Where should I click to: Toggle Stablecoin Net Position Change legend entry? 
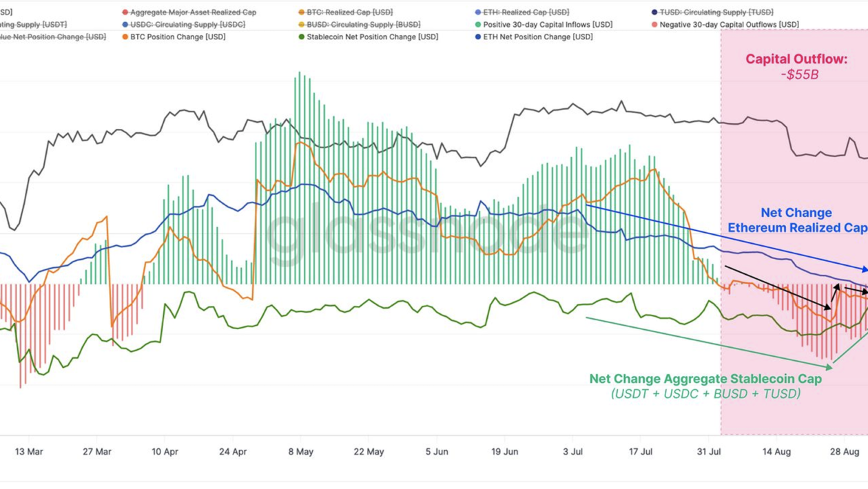pos(368,37)
